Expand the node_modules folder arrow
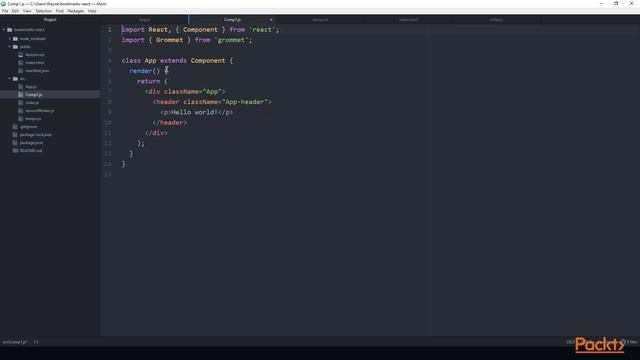This screenshot has height=360, width=640. 10,38
